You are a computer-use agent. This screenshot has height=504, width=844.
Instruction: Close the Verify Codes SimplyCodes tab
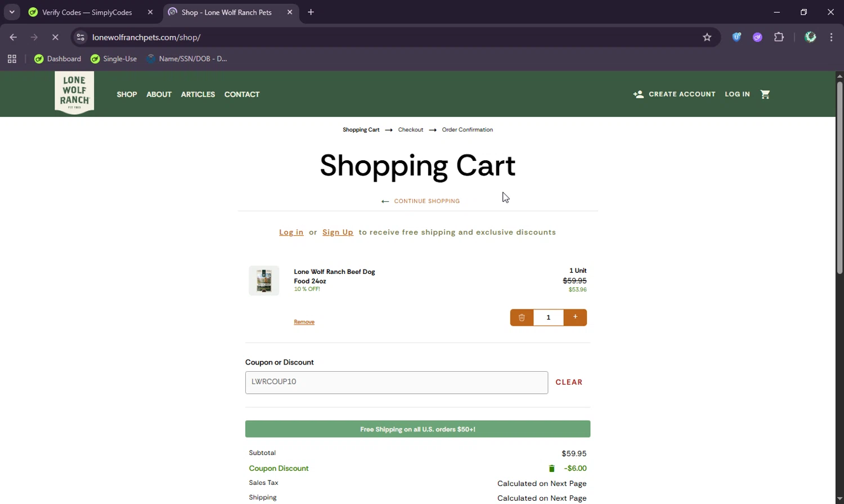point(150,12)
